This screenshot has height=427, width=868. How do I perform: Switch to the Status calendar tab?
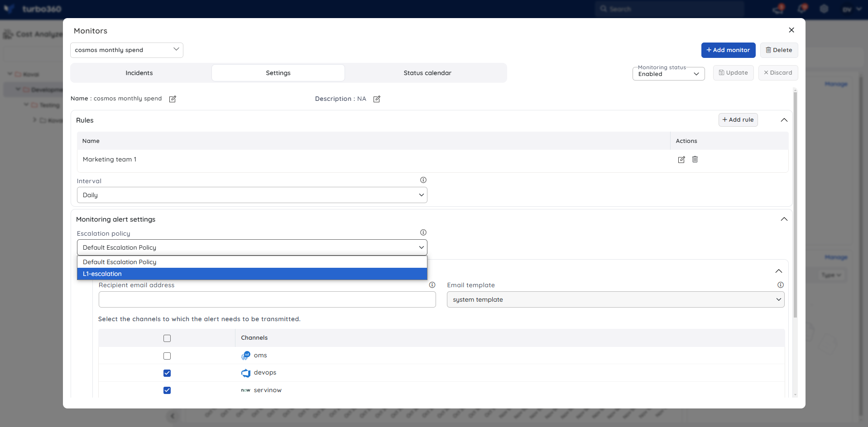tap(427, 73)
